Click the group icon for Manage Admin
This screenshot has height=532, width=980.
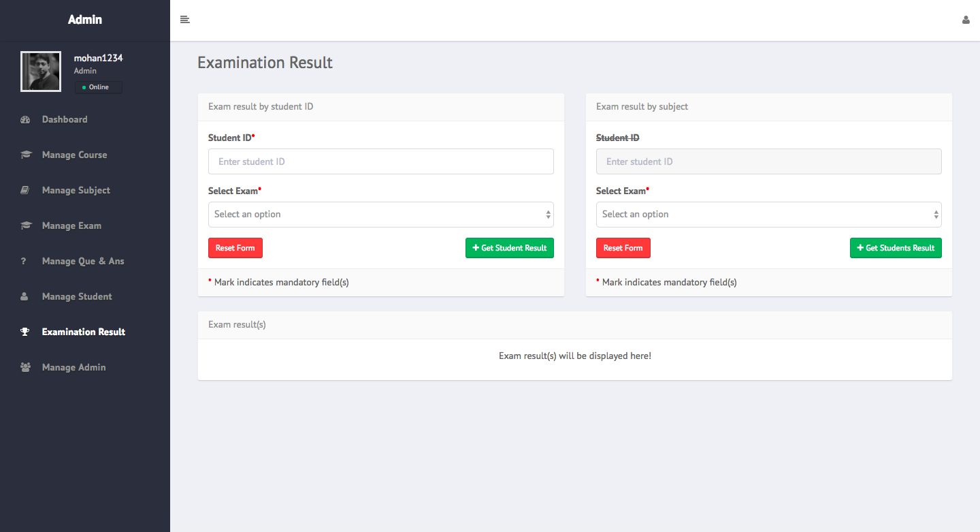[x=25, y=367]
